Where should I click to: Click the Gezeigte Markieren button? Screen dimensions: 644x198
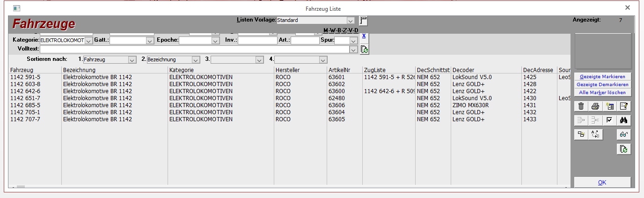coord(602,76)
